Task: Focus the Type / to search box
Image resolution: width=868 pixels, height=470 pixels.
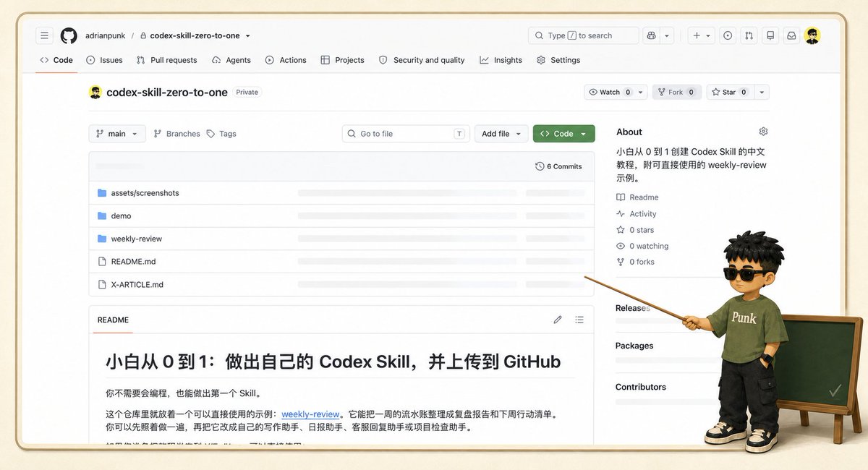Action: pos(584,35)
